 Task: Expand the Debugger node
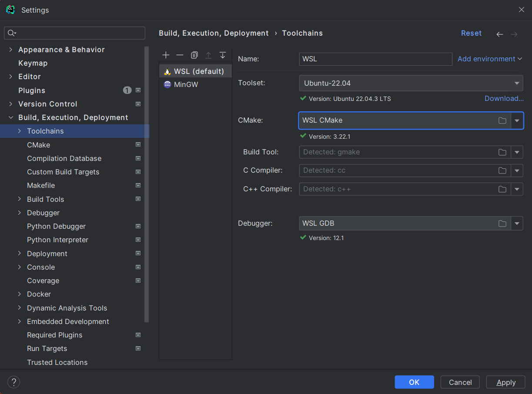(20, 213)
